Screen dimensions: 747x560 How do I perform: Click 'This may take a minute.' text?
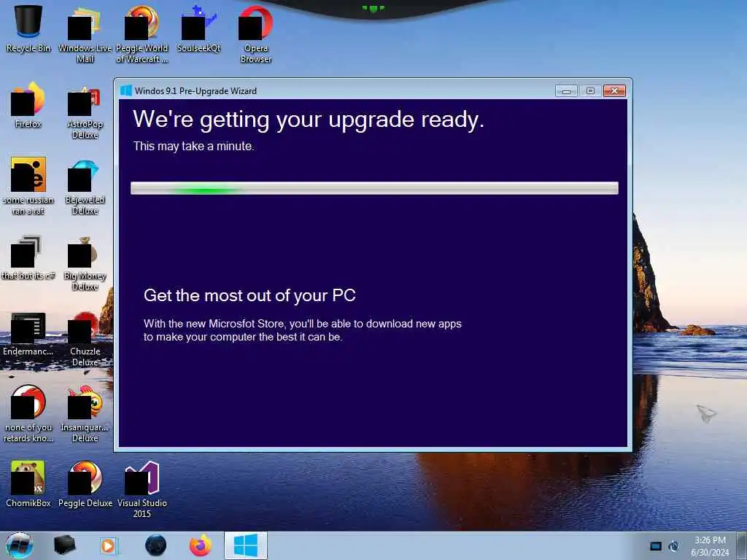pos(193,146)
